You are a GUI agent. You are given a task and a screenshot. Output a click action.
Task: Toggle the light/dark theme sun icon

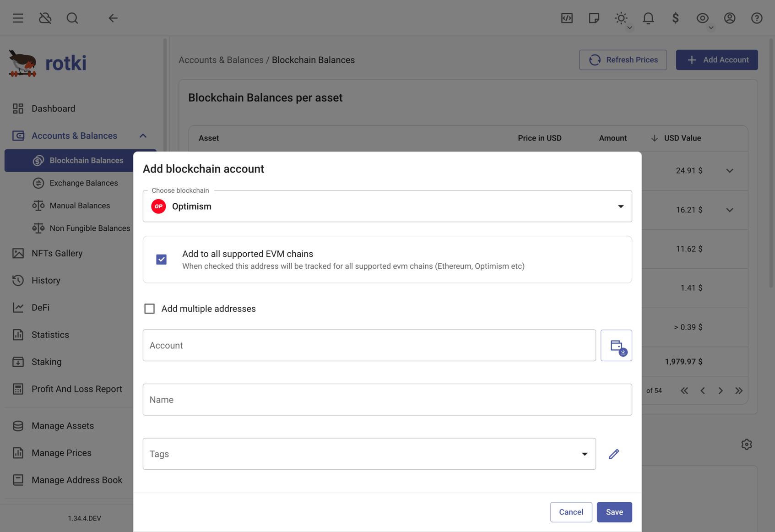tap(621, 18)
